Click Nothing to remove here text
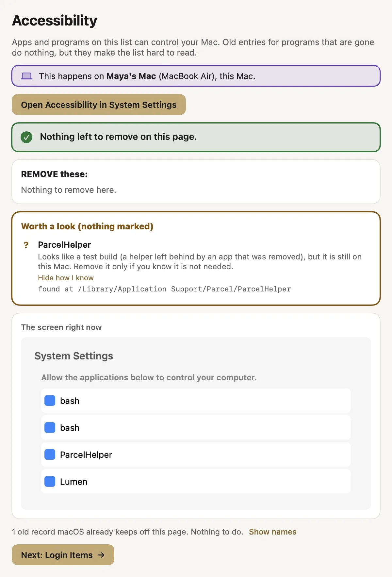The width and height of the screenshot is (392, 577). click(x=69, y=190)
